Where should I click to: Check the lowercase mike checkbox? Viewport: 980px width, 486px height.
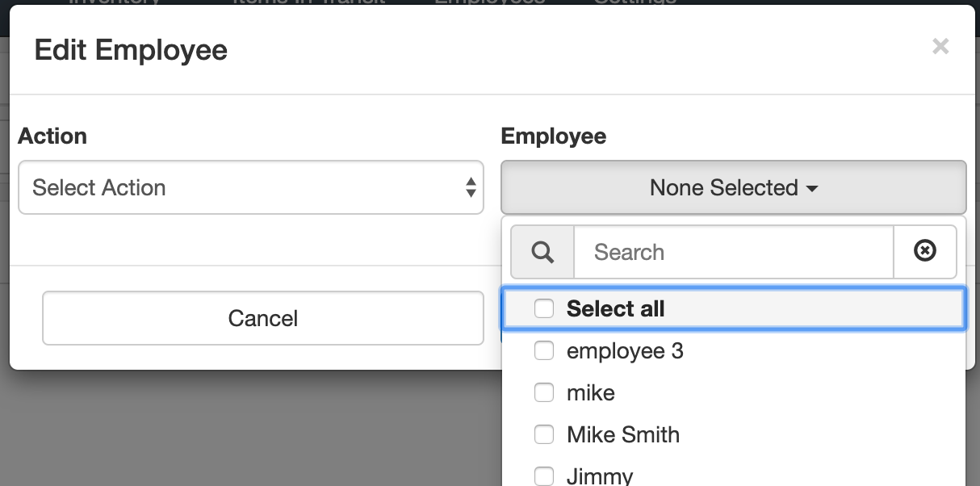pyautogui.click(x=544, y=393)
